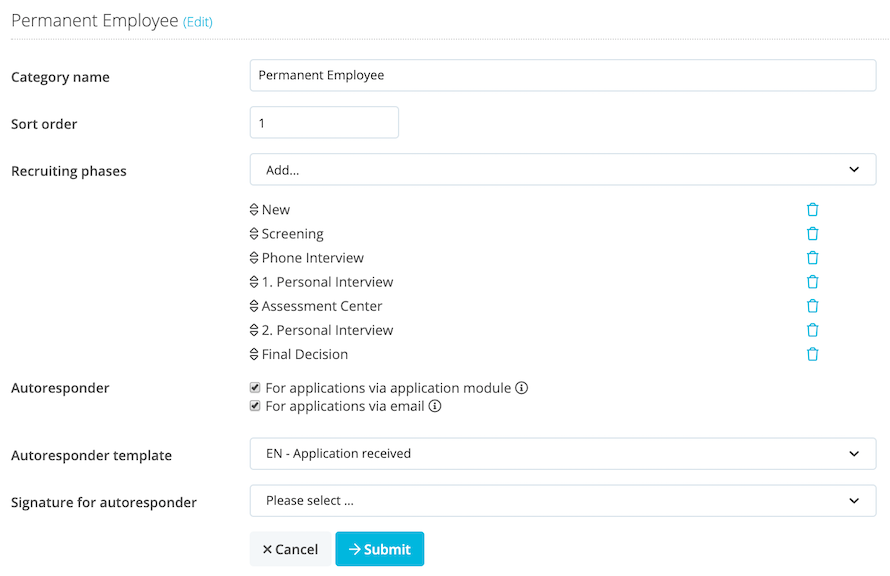Remove the Phone Interview phase
890x576 pixels.
tap(812, 258)
